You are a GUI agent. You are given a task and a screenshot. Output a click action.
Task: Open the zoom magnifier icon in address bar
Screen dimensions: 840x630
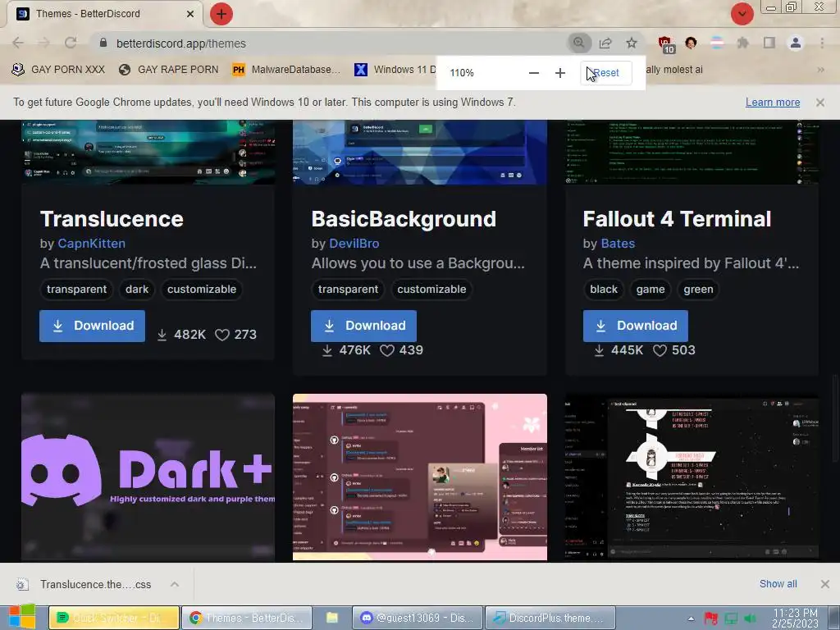tap(579, 43)
